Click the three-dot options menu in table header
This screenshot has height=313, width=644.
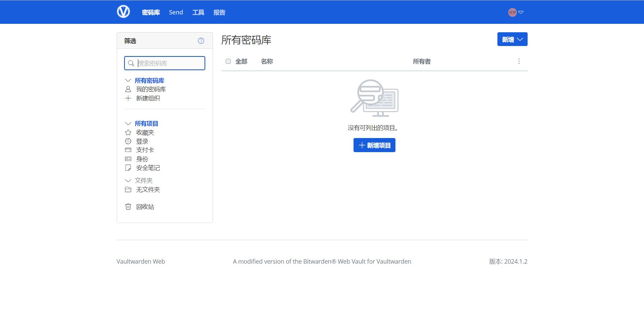519,61
